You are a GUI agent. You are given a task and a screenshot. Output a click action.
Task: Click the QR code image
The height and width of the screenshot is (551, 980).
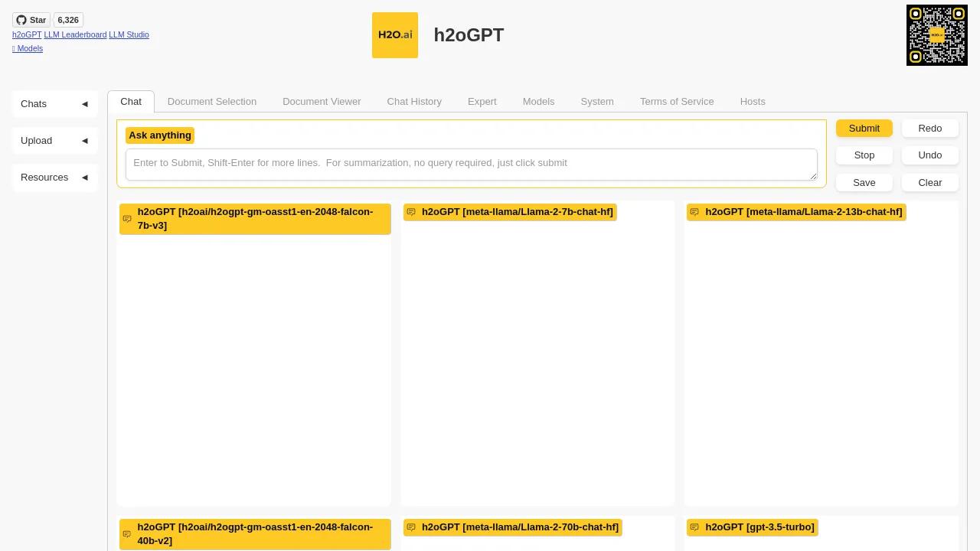click(937, 35)
